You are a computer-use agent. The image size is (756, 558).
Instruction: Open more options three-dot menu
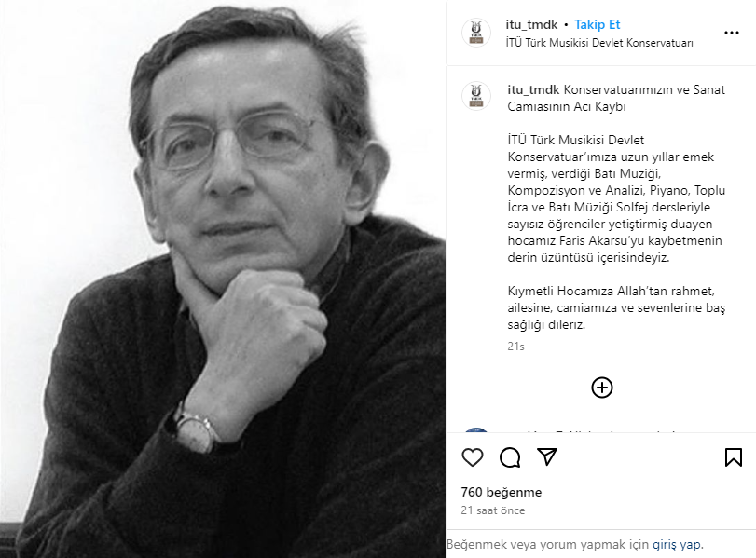click(x=732, y=33)
